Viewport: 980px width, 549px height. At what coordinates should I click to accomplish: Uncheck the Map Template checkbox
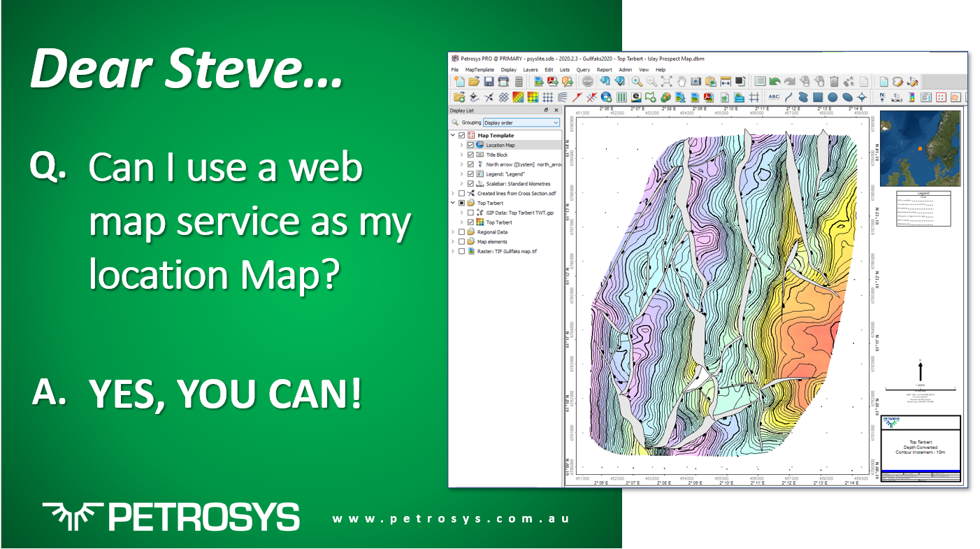point(461,135)
